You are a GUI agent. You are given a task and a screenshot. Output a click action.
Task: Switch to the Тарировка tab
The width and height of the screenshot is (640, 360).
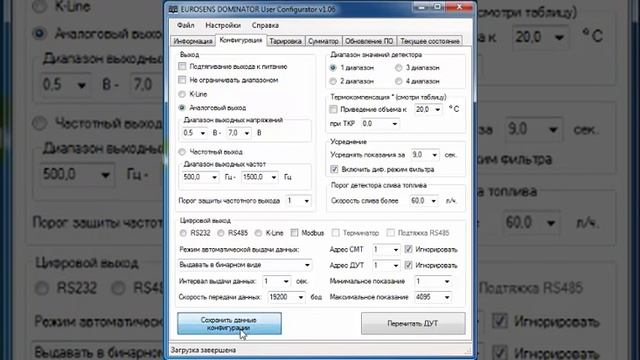click(x=285, y=41)
